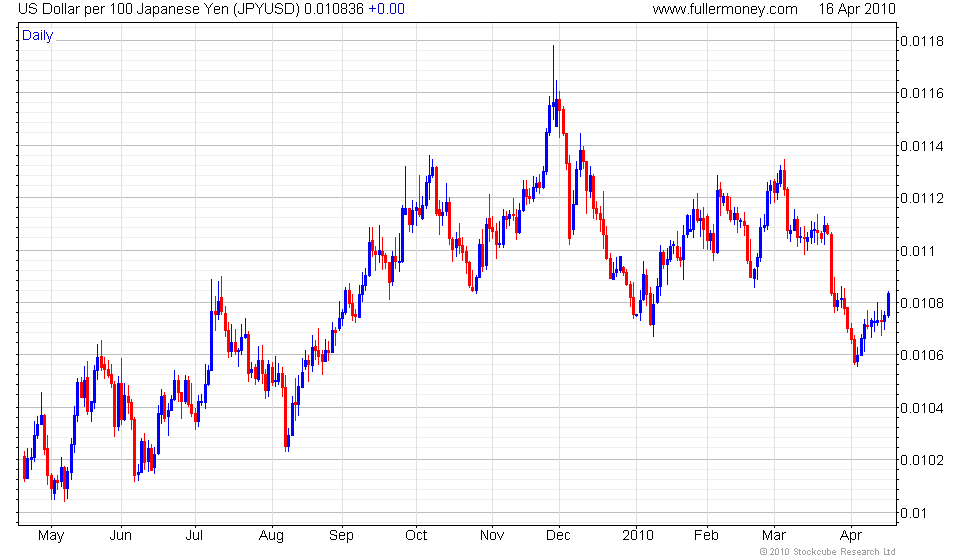Click the 0.0118 price axis label
The height and width of the screenshot is (560, 980).
(x=922, y=41)
